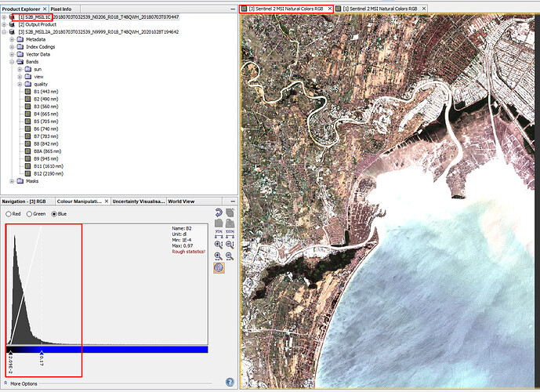Close the [1] Sentinel 2 MSI Natural Colors tab

coord(424,9)
